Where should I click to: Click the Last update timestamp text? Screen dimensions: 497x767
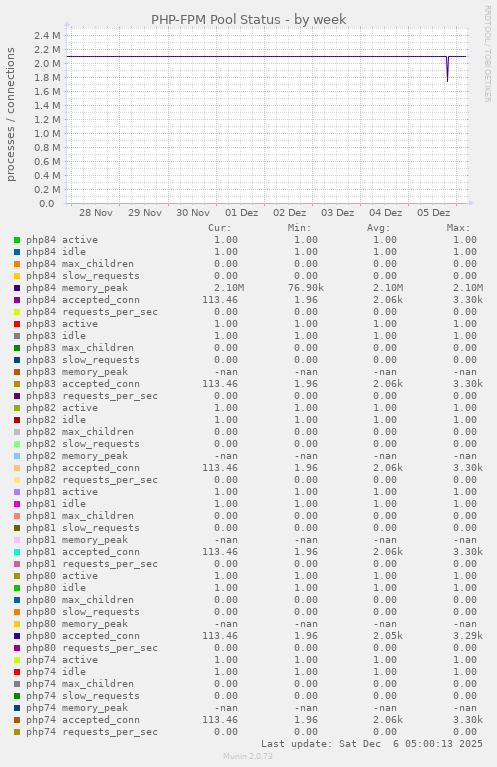(x=372, y=744)
